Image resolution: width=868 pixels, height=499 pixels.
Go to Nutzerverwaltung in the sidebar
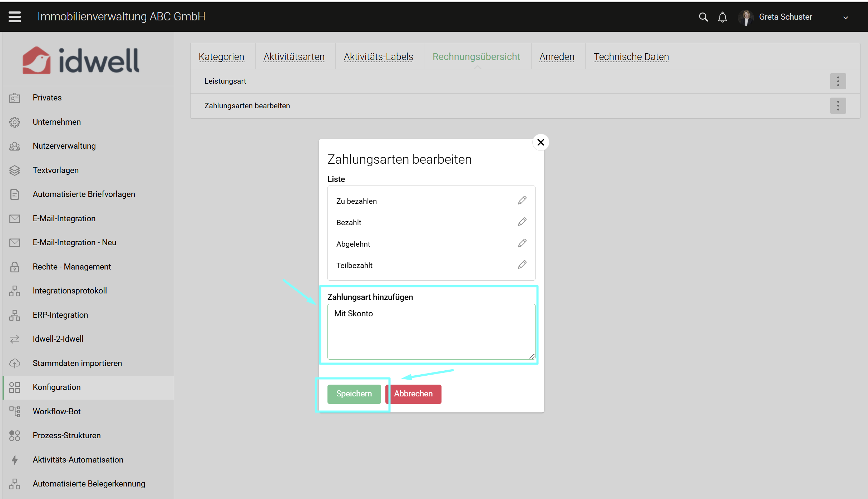pyautogui.click(x=64, y=146)
